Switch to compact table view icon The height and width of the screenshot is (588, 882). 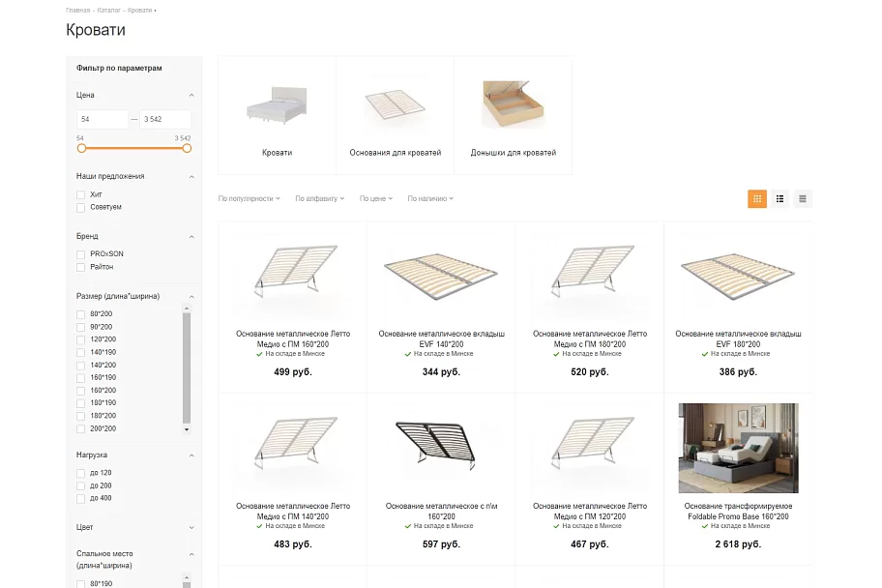803,198
